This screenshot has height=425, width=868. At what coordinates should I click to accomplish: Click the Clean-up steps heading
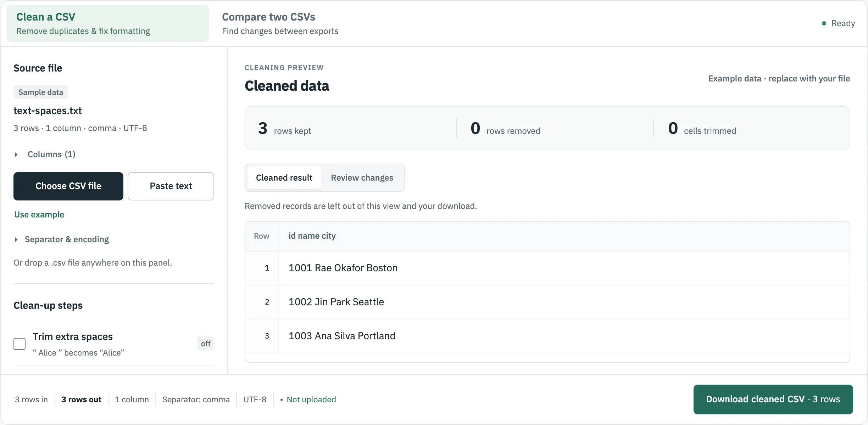[48, 305]
